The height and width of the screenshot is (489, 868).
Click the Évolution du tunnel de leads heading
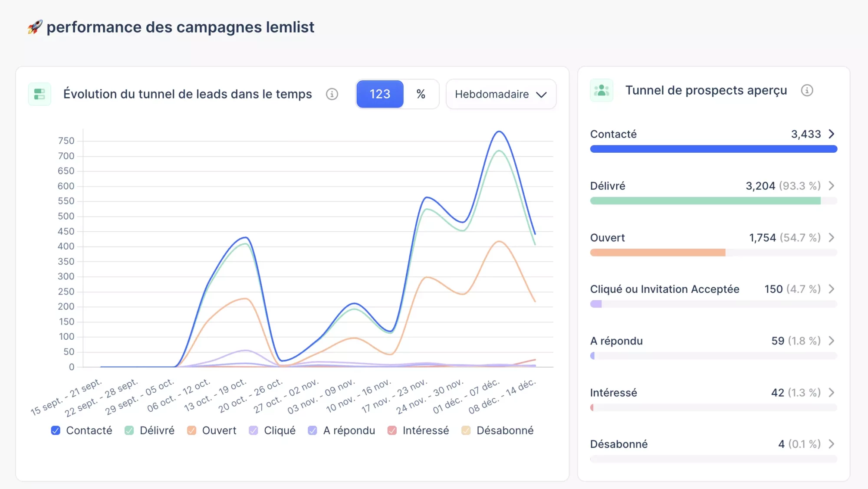pyautogui.click(x=187, y=94)
